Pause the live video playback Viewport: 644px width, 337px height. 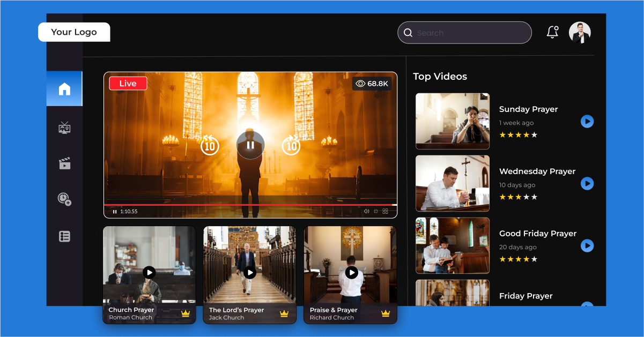tap(250, 145)
